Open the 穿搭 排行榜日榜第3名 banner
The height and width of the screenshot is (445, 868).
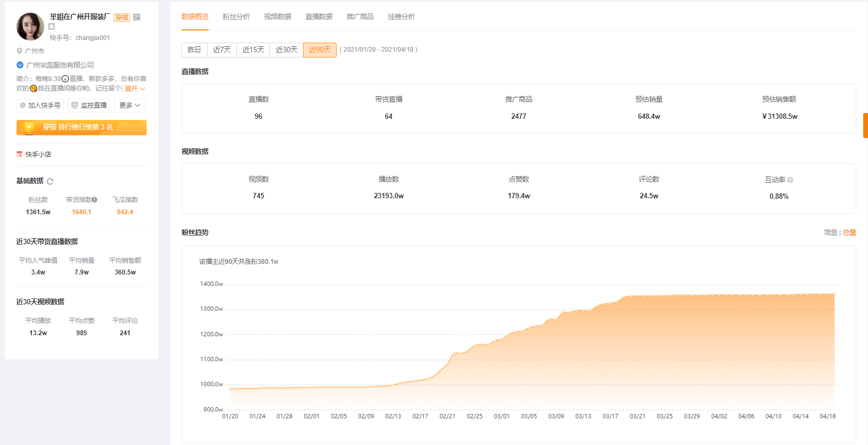point(82,127)
